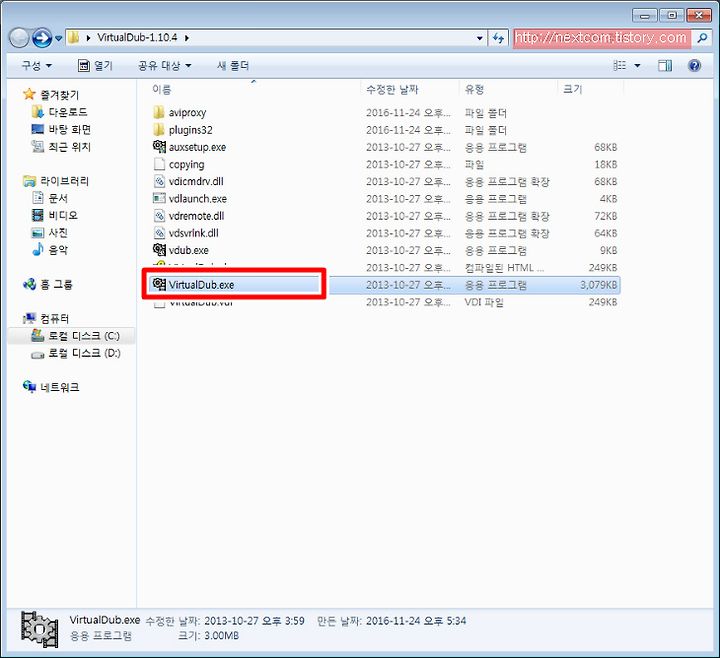Click the 즐겨찾기 (Favorites) star icon
The width and height of the screenshot is (720, 658).
(29, 94)
